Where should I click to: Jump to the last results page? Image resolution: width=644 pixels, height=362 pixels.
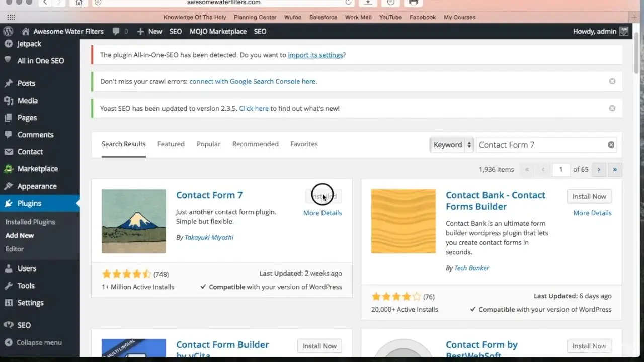pyautogui.click(x=615, y=170)
